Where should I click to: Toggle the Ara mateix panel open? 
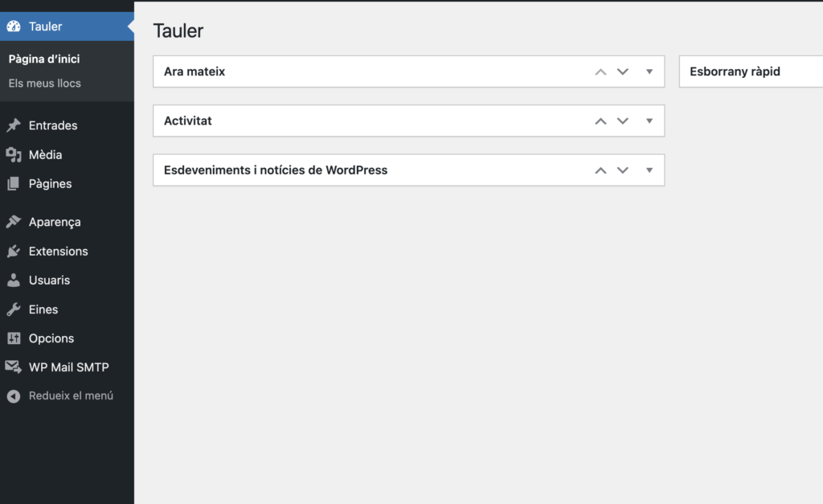pyautogui.click(x=649, y=72)
